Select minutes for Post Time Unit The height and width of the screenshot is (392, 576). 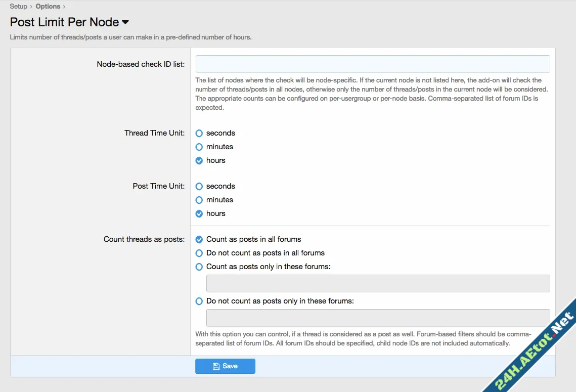(x=199, y=200)
